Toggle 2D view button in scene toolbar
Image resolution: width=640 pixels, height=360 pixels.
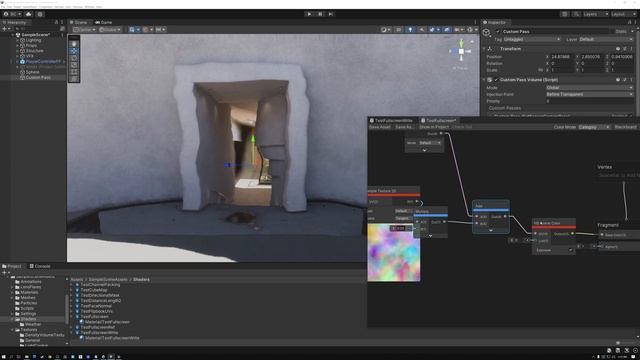pos(399,29)
